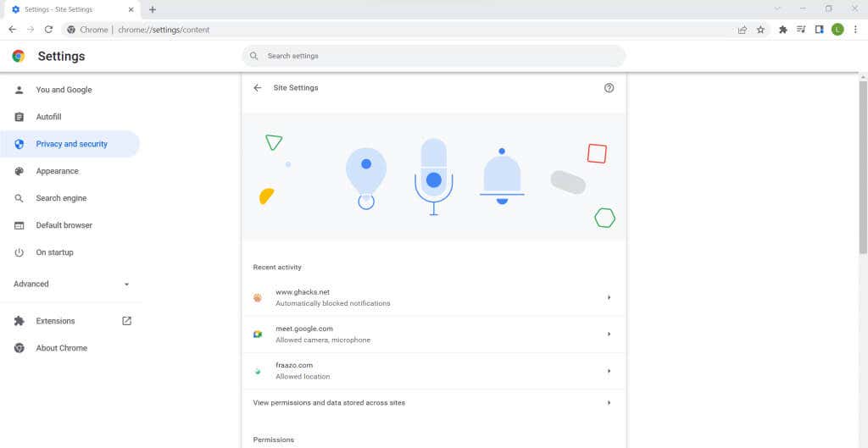Screen dimensions: 868x448
Task: Click the open-in-new-tab icon beside Extensions
Action: tap(127, 321)
